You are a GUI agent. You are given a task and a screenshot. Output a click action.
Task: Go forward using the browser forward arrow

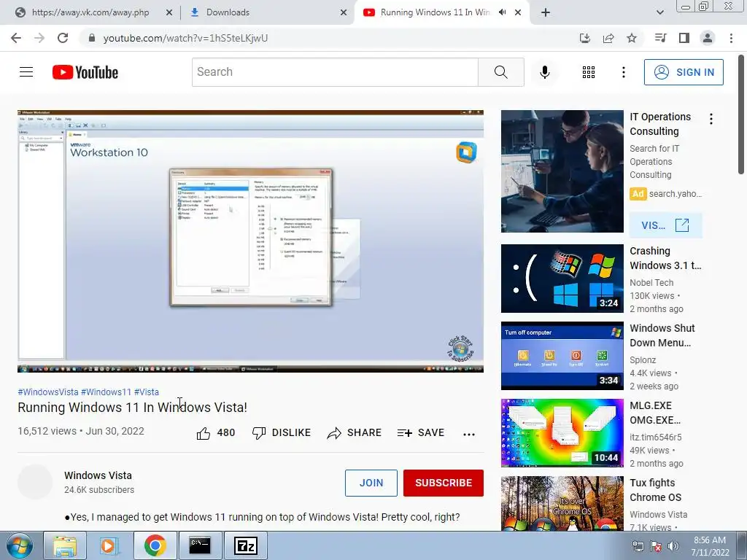(39, 38)
